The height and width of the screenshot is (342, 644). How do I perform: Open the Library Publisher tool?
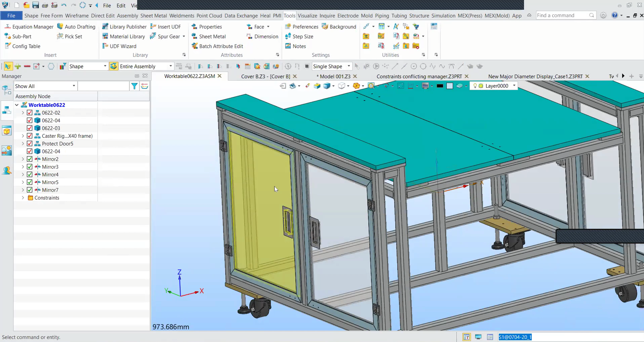(x=124, y=27)
